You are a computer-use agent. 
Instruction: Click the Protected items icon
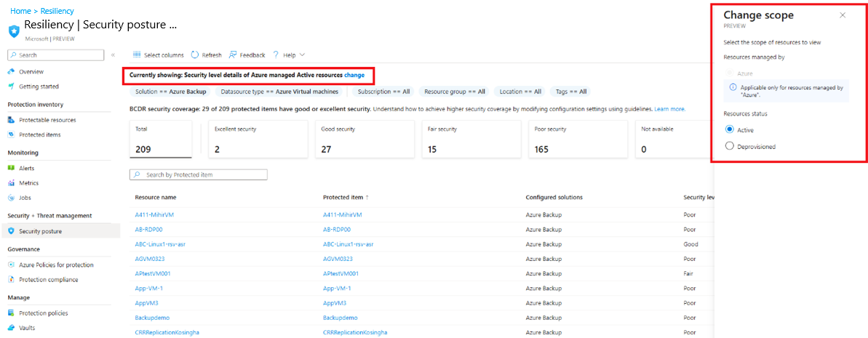[11, 134]
